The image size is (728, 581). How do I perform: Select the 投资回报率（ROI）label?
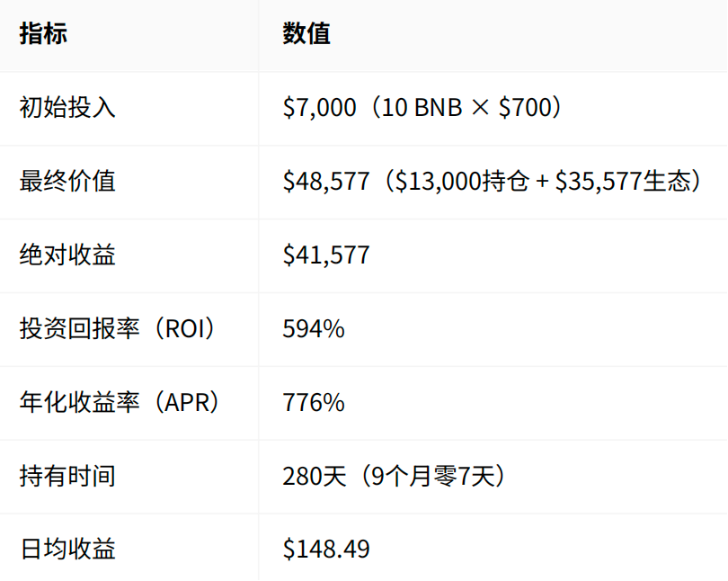(x=120, y=329)
